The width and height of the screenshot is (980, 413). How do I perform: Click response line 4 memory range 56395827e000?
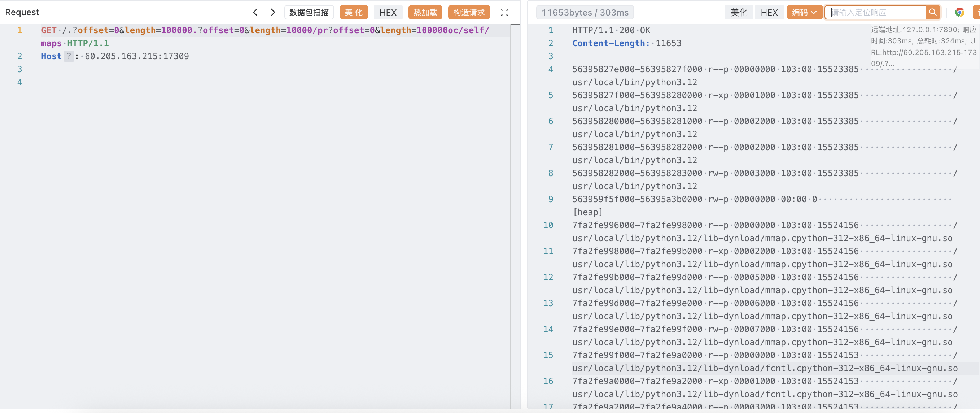click(x=637, y=69)
